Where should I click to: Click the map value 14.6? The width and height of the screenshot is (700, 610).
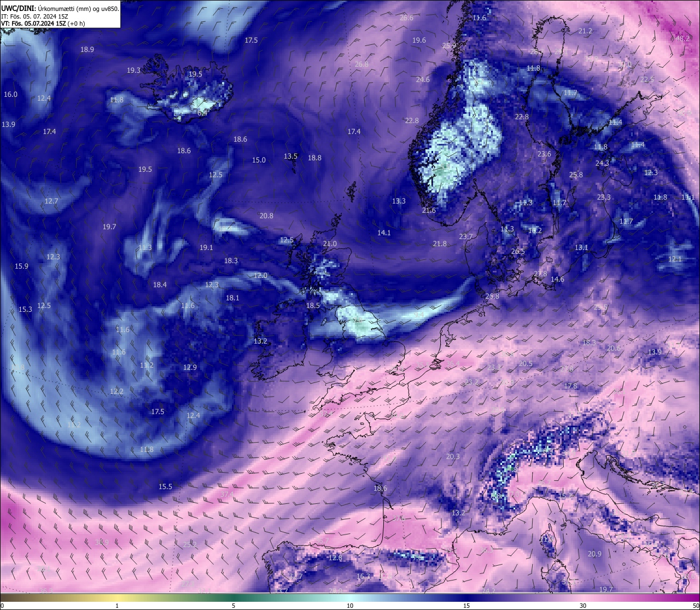[557, 279]
